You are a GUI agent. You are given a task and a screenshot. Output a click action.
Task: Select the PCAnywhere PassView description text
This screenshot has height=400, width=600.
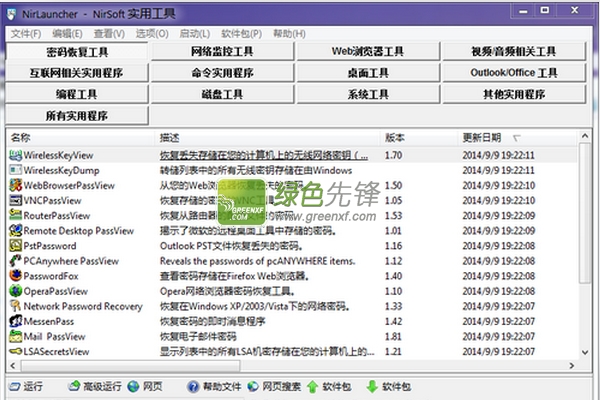point(258,261)
